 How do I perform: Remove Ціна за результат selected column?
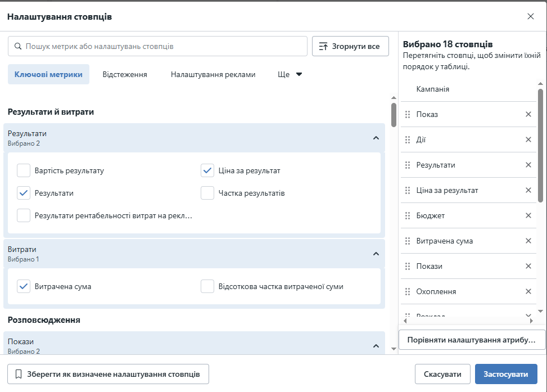click(x=528, y=190)
